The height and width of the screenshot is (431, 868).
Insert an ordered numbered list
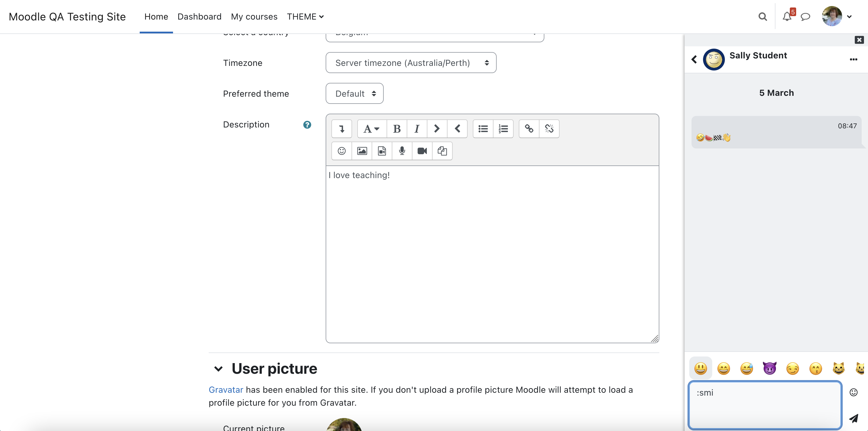503,129
